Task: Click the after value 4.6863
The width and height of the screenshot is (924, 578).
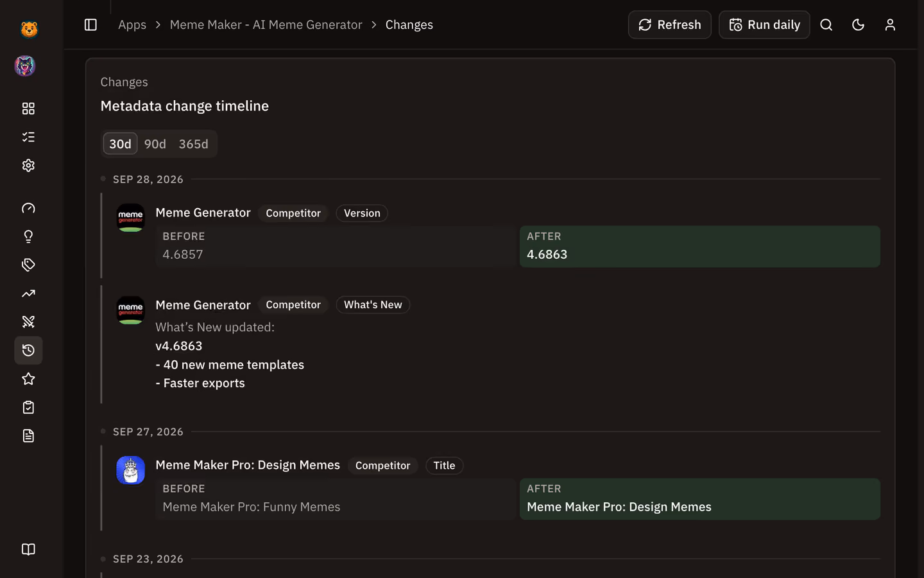Action: (x=547, y=254)
